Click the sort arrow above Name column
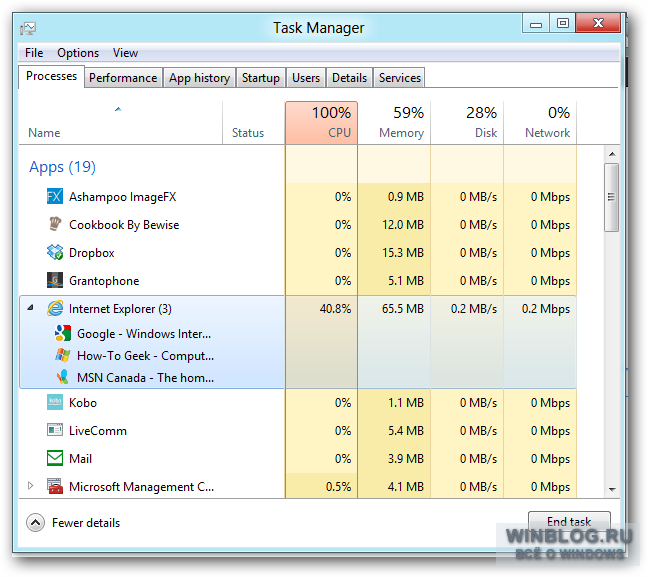The image size is (650, 577). (x=118, y=109)
